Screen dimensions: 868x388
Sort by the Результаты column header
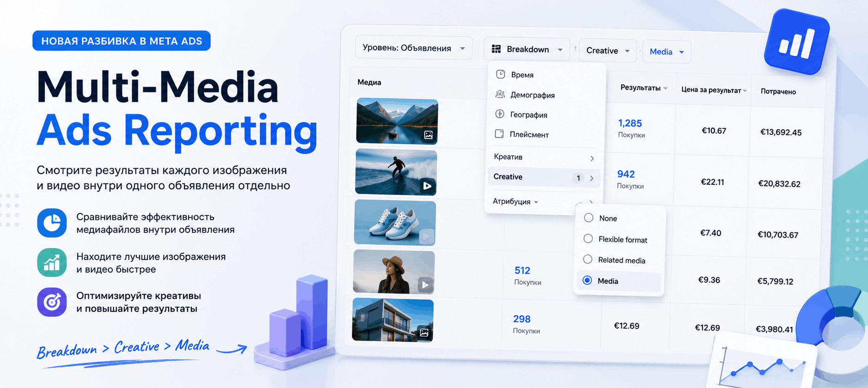644,88
